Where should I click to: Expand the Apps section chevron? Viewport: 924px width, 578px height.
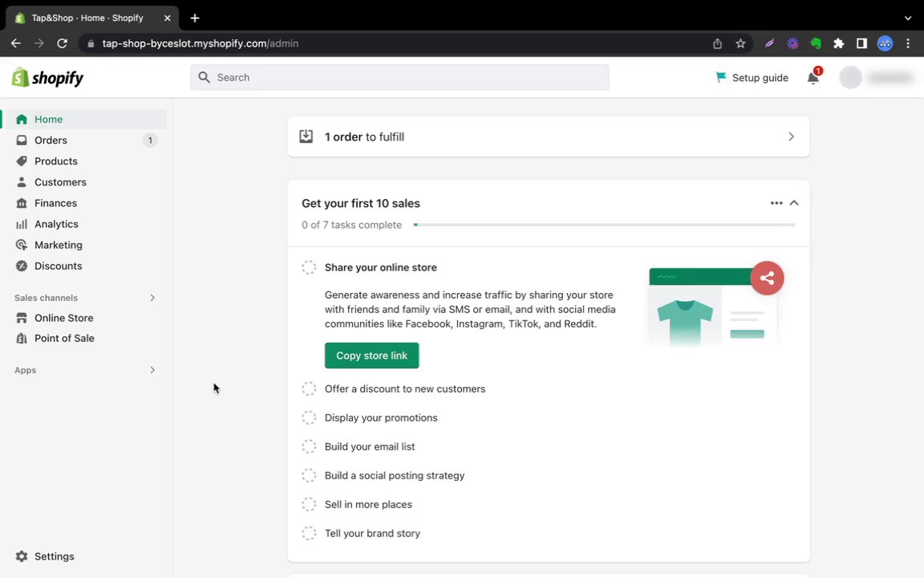pyautogui.click(x=152, y=370)
